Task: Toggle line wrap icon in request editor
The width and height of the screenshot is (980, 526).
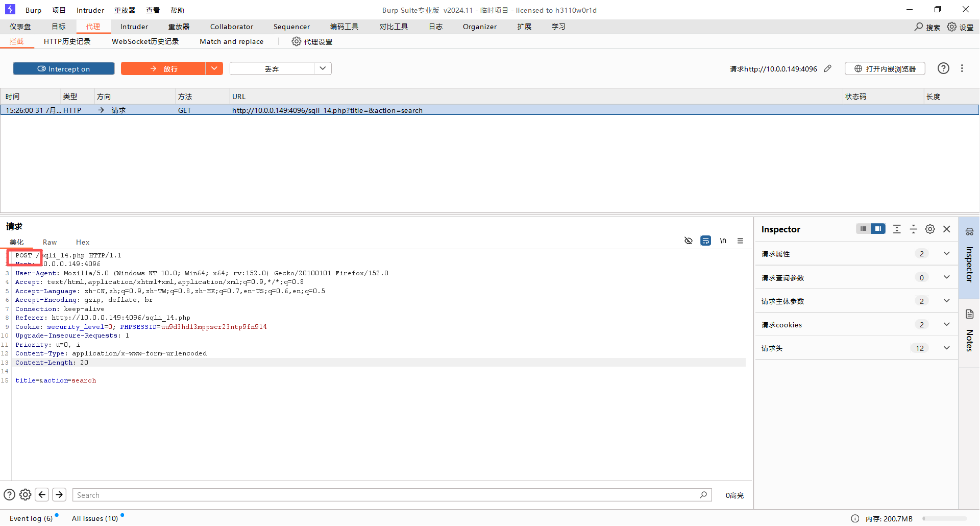Action: click(706, 241)
